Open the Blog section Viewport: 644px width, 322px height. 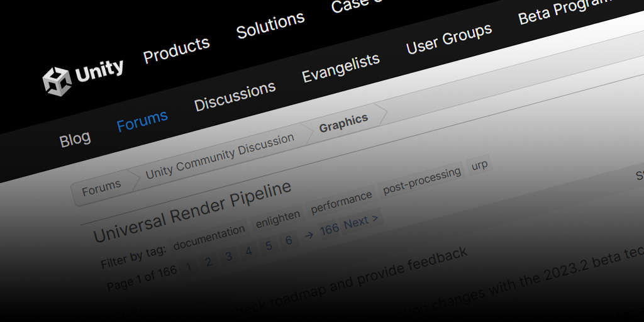[75, 139]
